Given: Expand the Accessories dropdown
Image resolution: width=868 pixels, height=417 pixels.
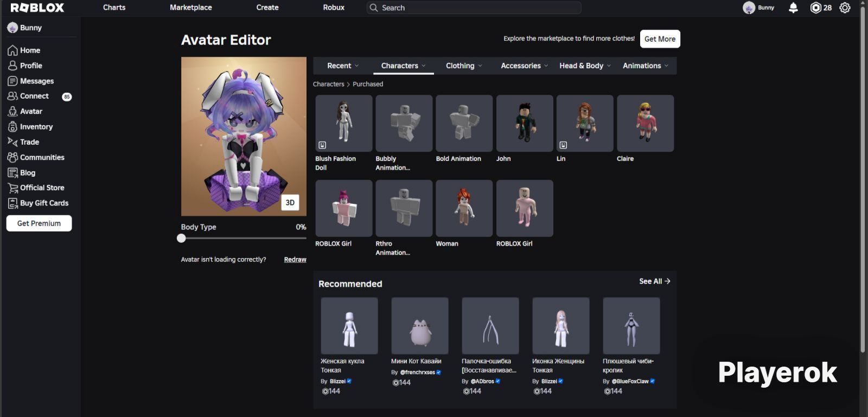Looking at the screenshot, I should [525, 66].
